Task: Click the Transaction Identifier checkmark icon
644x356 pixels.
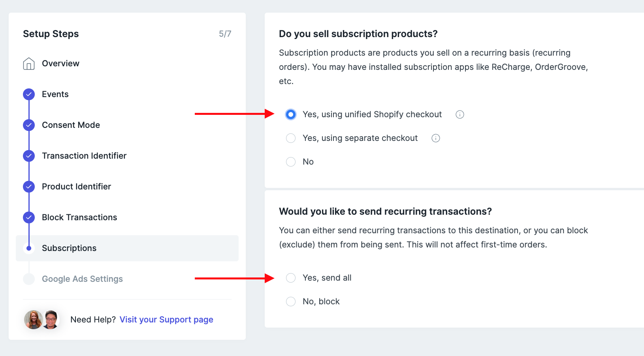Action: 29,156
